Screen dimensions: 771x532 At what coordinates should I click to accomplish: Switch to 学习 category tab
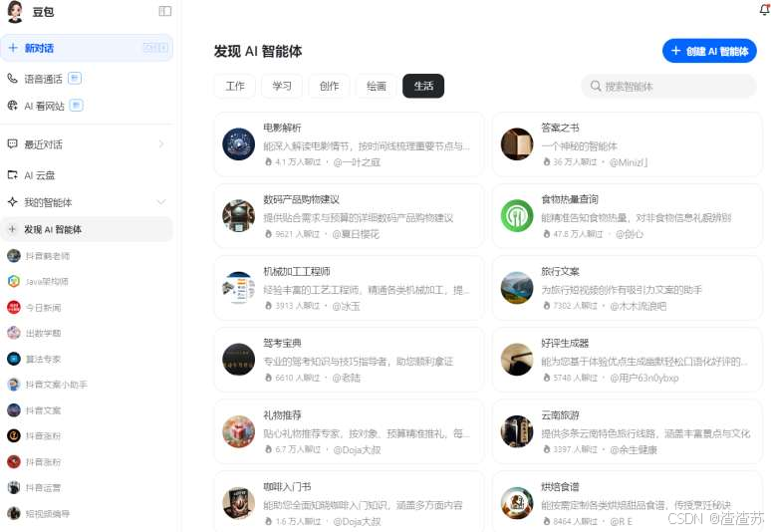coord(282,86)
